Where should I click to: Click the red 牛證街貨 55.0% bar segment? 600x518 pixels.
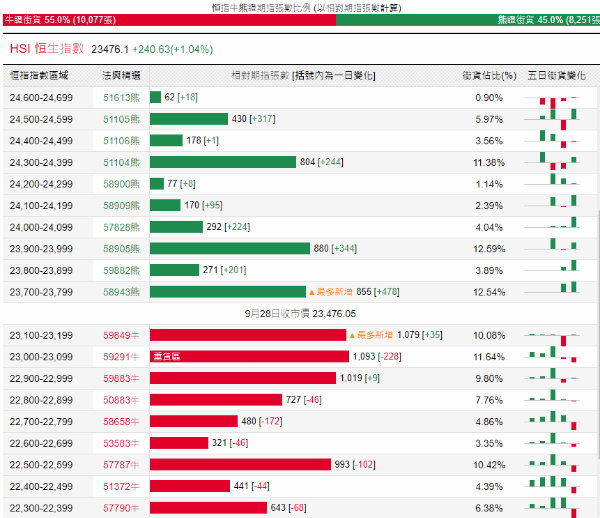[169, 20]
